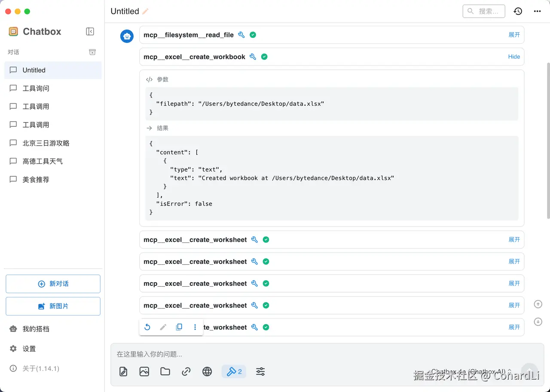Screen dimensions: 550x392
Task: Collapse the sidebar with the panel icon
Action: [x=90, y=31]
